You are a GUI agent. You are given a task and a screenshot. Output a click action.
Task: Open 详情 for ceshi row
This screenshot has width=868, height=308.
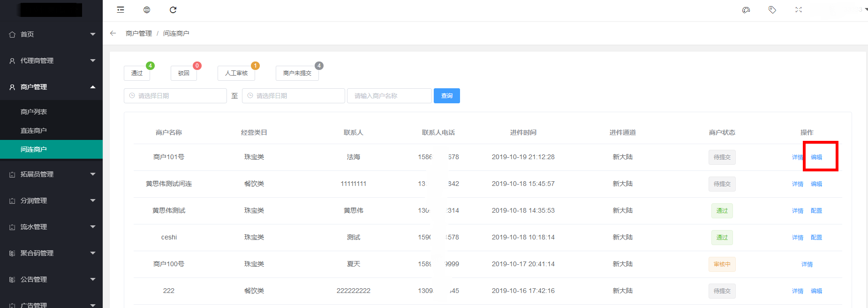click(x=798, y=238)
